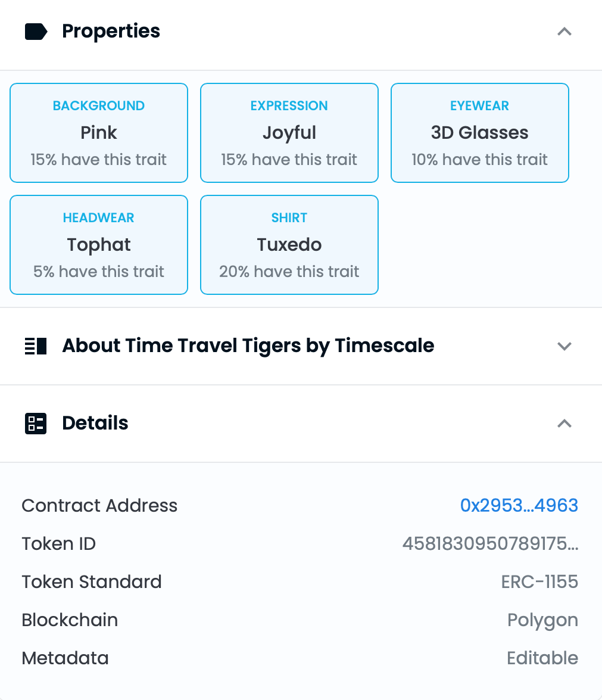Image resolution: width=602 pixels, height=700 pixels.
Task: Click the truncated Token ID value
Action: (x=490, y=544)
